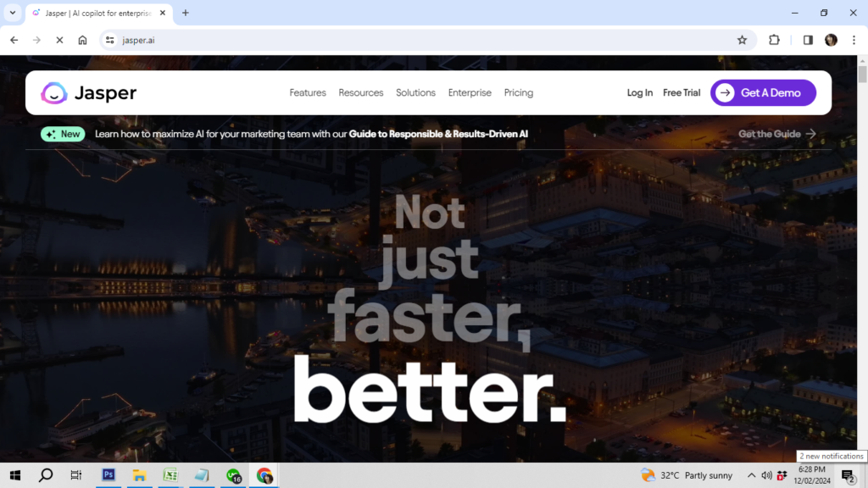Expand the tab search dropdown arrow

(12, 13)
